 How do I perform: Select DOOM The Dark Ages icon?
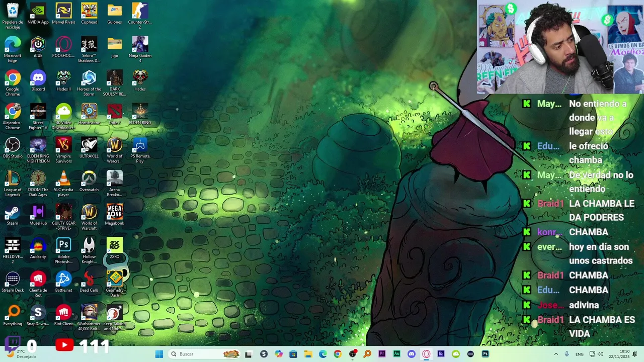point(38,184)
